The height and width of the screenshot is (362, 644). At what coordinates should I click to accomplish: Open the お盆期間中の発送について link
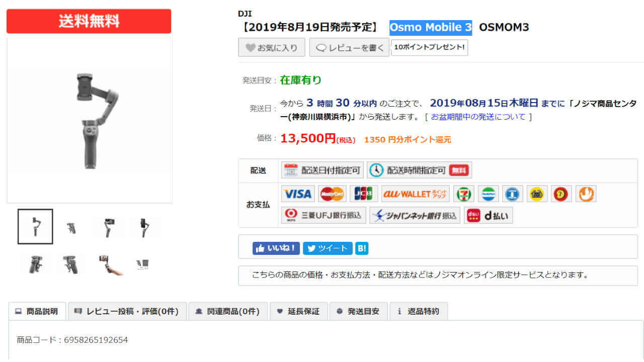click(x=478, y=117)
